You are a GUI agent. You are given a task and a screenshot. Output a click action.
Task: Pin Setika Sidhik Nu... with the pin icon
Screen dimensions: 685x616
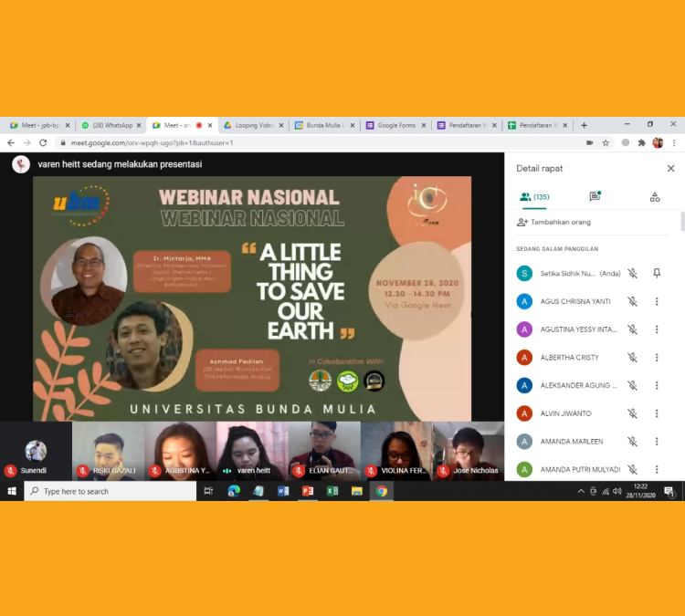coord(656,273)
